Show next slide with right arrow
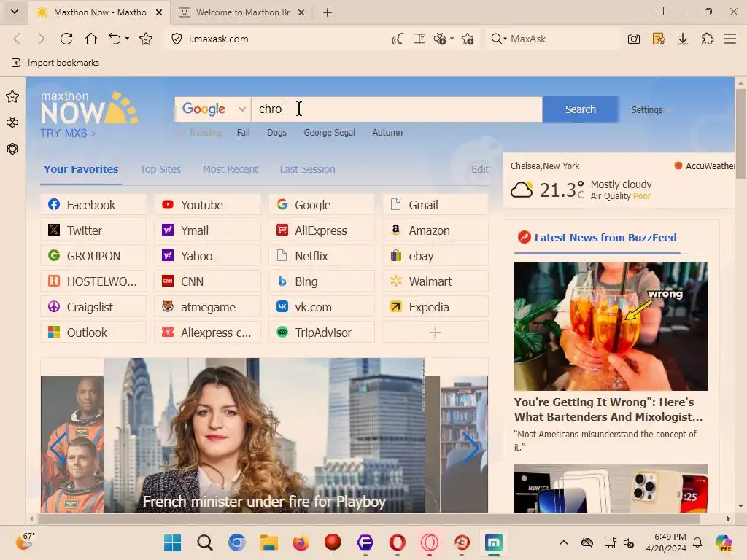 coord(471,448)
